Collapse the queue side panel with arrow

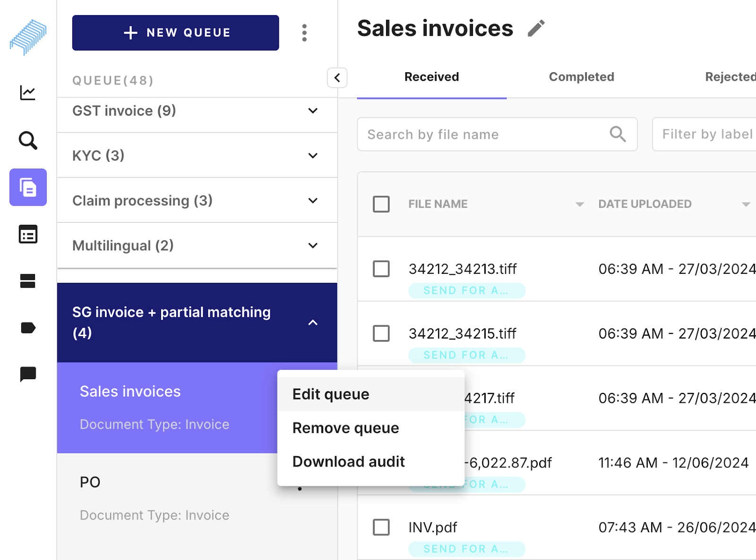pos(337,78)
